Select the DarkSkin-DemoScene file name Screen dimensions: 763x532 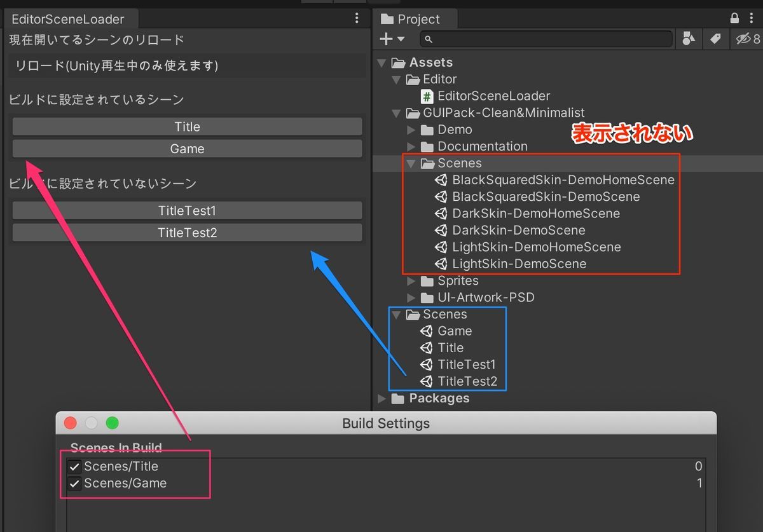tap(519, 230)
